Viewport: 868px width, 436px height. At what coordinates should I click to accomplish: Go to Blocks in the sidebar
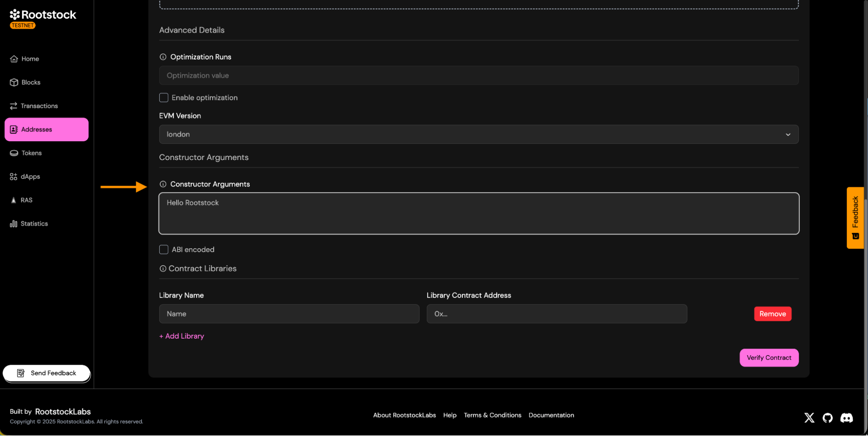pos(31,83)
